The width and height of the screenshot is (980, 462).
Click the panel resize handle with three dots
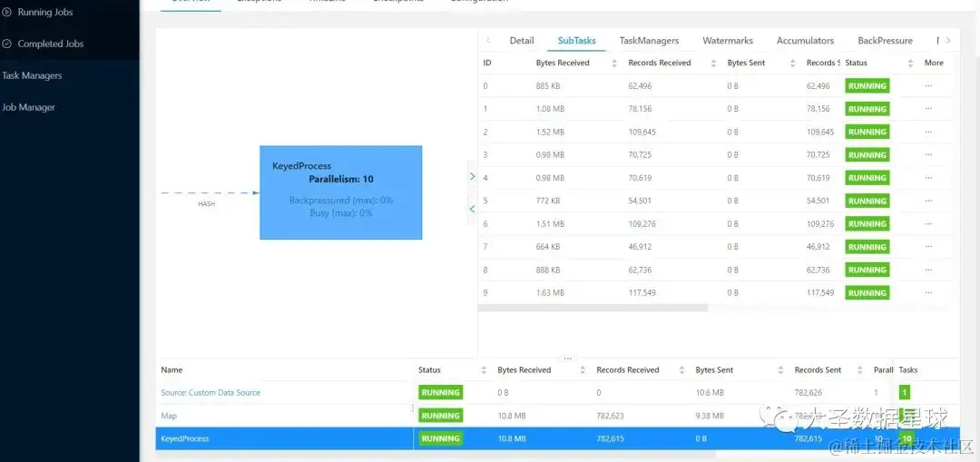click(x=567, y=359)
